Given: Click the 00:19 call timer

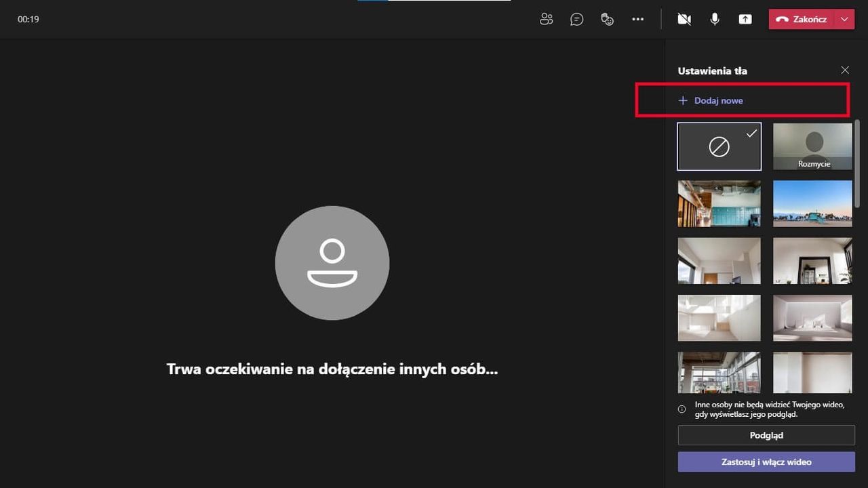Looking at the screenshot, I should [28, 19].
